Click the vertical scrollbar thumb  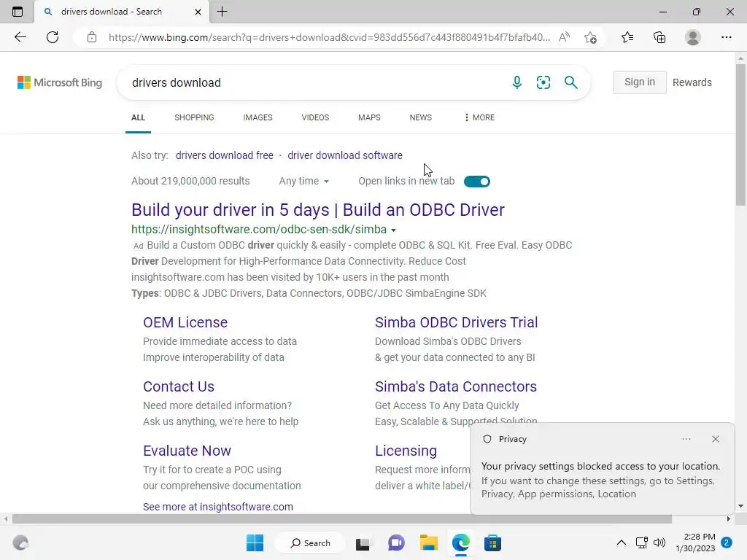pyautogui.click(x=740, y=134)
